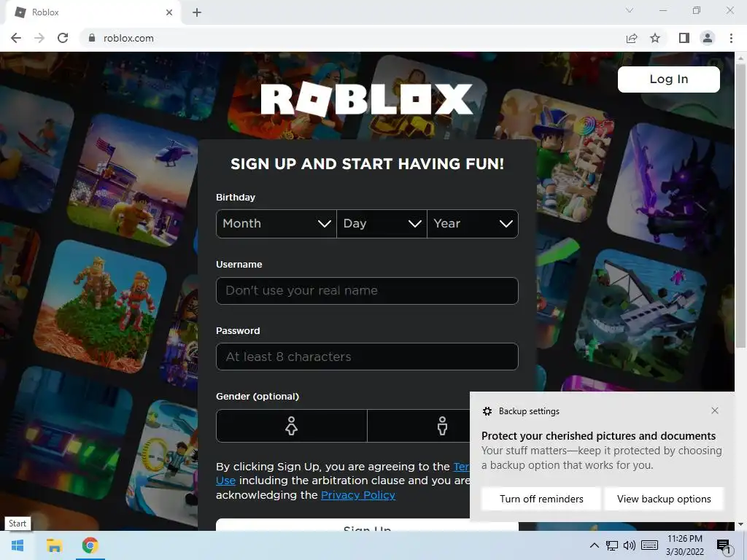Click View backup options

click(x=664, y=499)
